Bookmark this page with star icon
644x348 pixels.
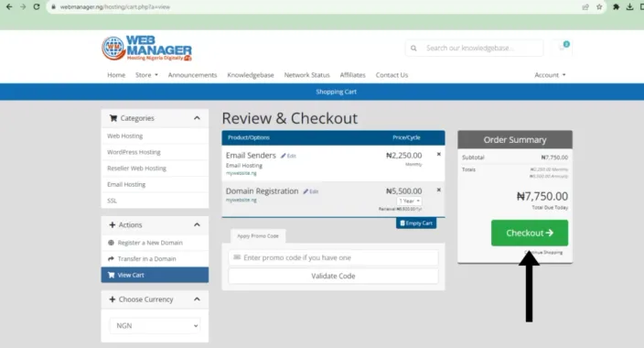tap(599, 7)
